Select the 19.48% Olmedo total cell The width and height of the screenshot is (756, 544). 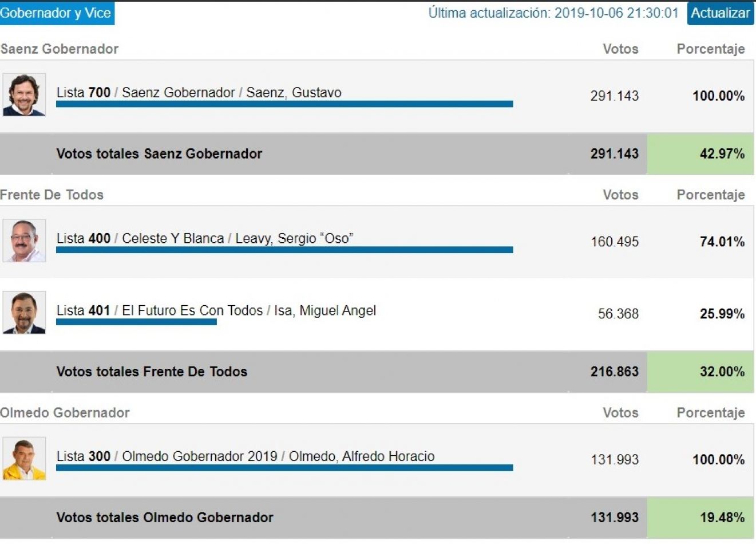tap(700, 518)
